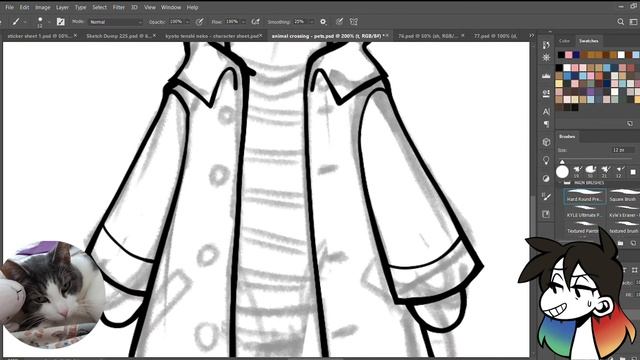640x360 pixels.
Task: Open the Opacity slider dropdown arrow
Action: click(x=188, y=22)
